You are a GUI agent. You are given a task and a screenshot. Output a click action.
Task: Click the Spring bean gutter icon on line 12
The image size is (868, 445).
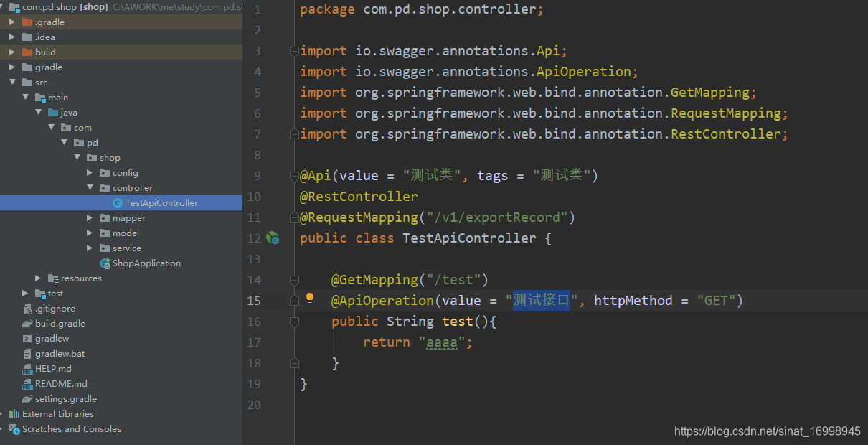pos(273,238)
